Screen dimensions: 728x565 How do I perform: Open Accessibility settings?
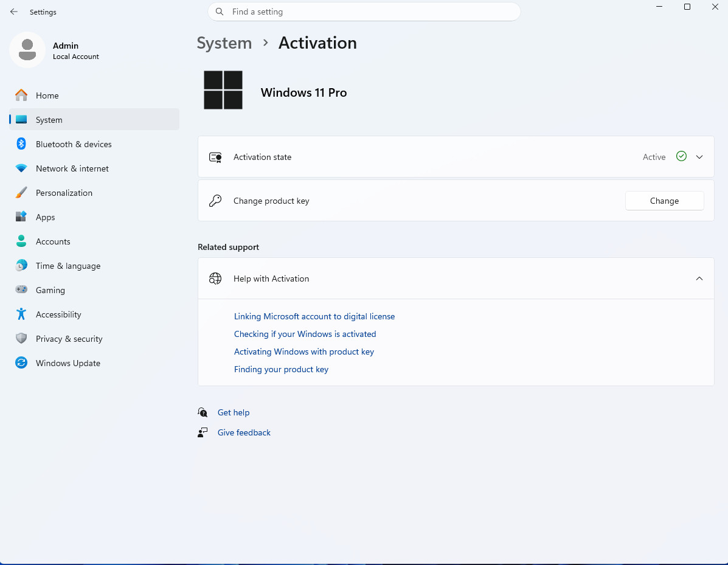tap(94, 314)
